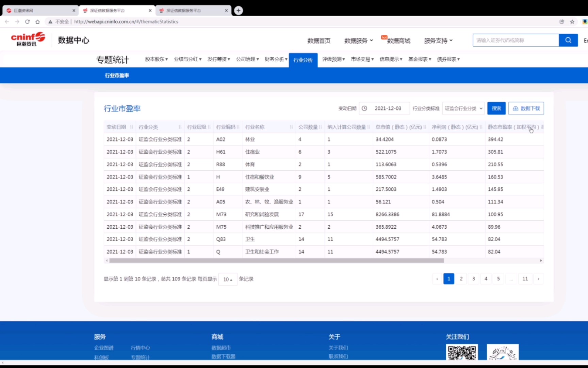Select 行业分析 tab

coord(303,60)
